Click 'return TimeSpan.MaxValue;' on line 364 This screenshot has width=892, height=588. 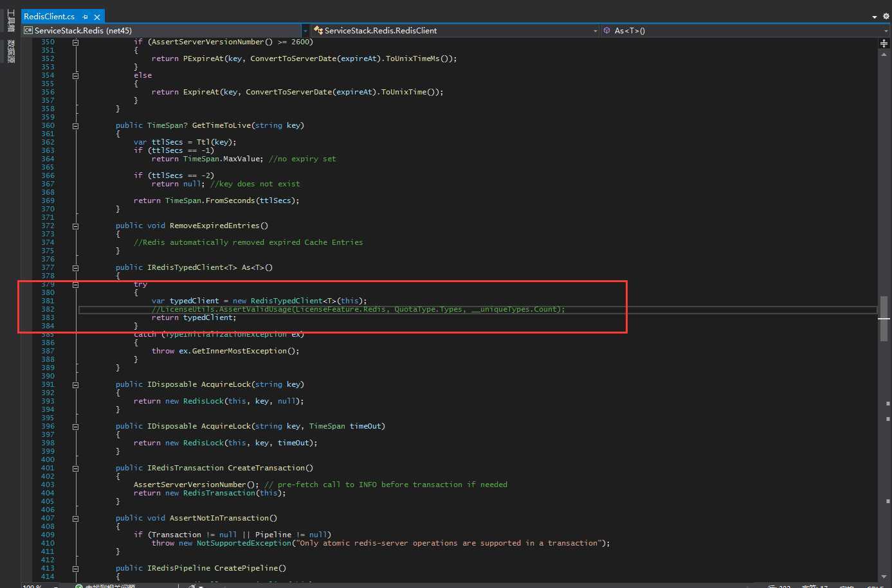(207, 159)
